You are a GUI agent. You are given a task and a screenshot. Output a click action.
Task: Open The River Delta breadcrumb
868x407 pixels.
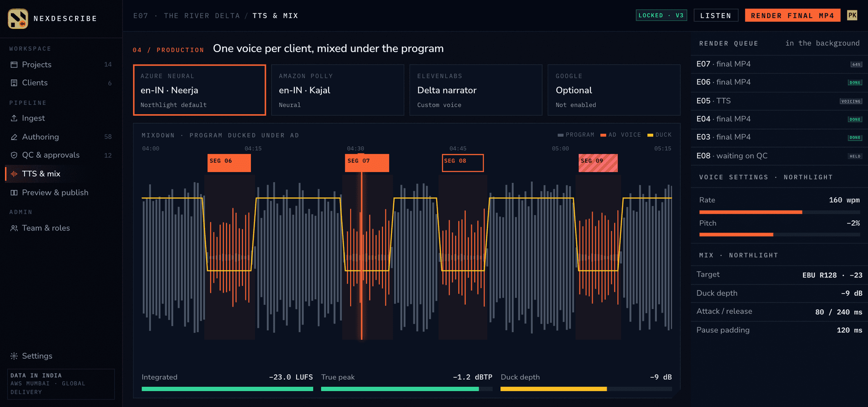click(x=202, y=16)
